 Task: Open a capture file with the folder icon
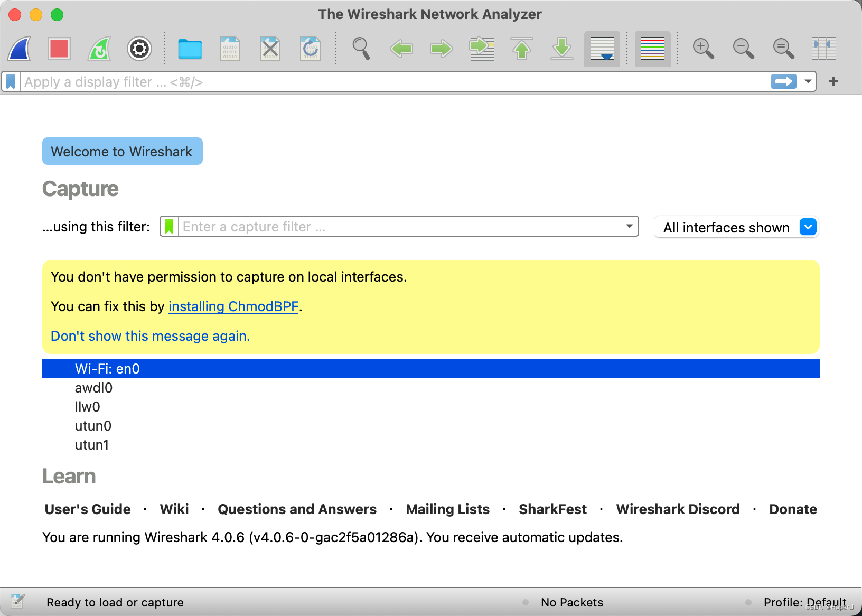click(x=190, y=49)
